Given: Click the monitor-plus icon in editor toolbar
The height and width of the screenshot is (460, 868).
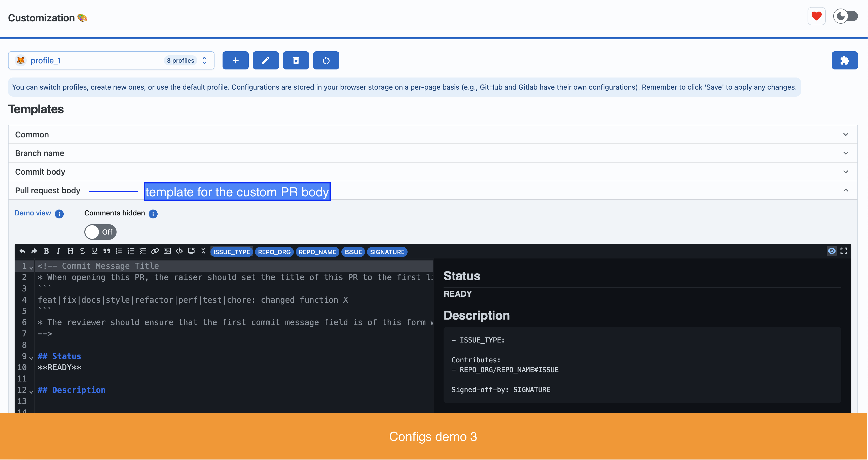Looking at the screenshot, I should pyautogui.click(x=191, y=251).
